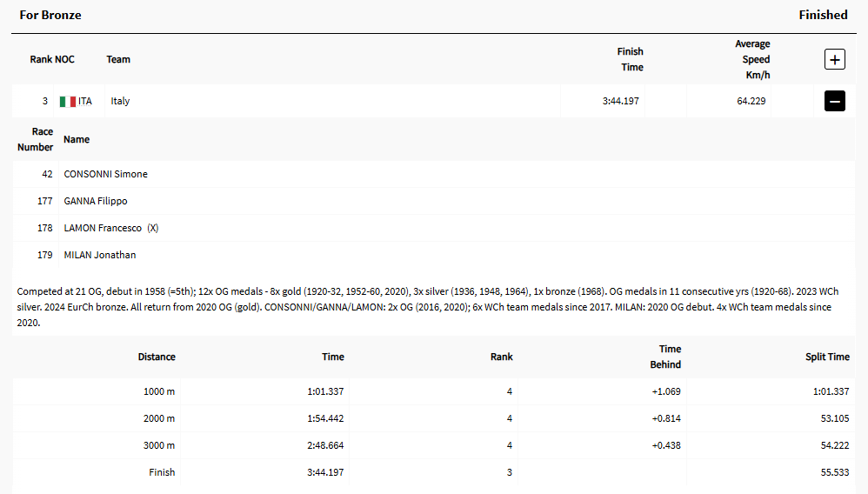Click rider MILAN Jonathan
Image resolution: width=868 pixels, height=494 pixels.
100,255
